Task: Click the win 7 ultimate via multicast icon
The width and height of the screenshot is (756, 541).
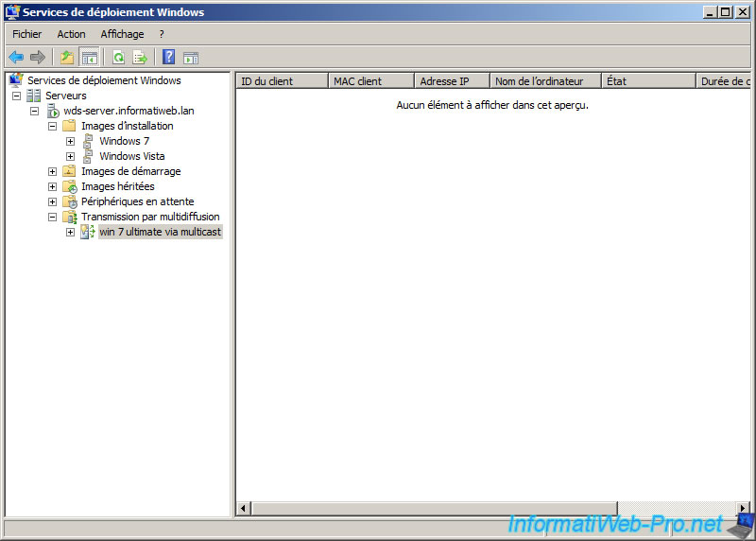Action: point(88,232)
